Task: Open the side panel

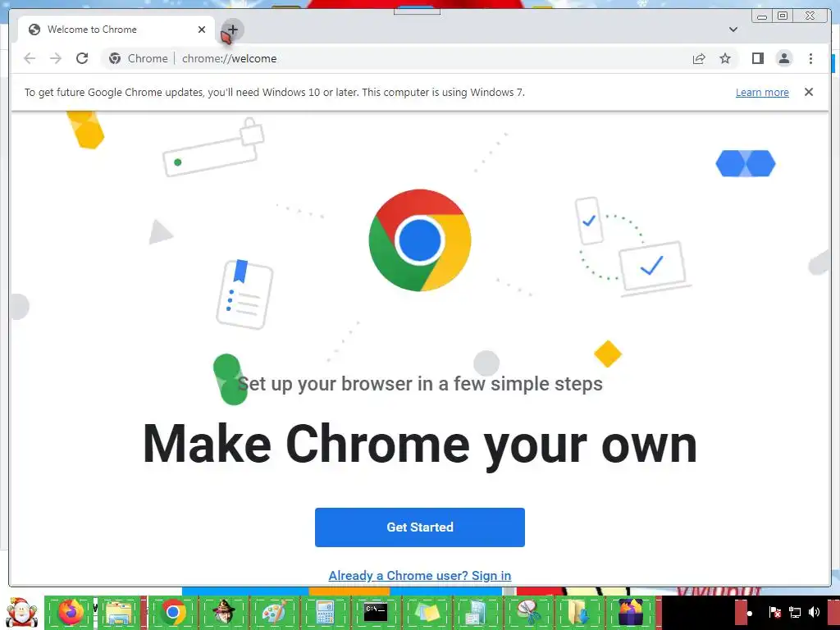Action: 757,58
